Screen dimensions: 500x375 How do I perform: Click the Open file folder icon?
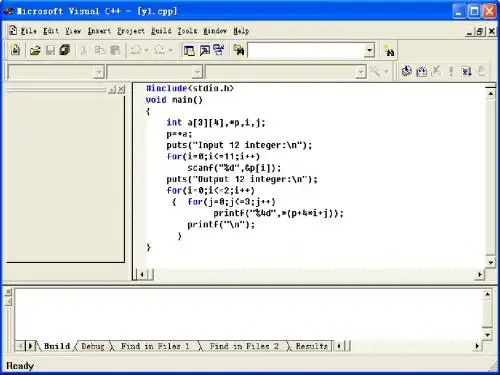click(35, 51)
